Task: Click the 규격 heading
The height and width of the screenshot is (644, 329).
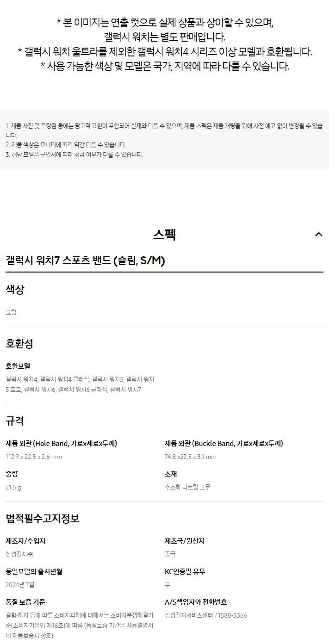Action: tap(15, 421)
